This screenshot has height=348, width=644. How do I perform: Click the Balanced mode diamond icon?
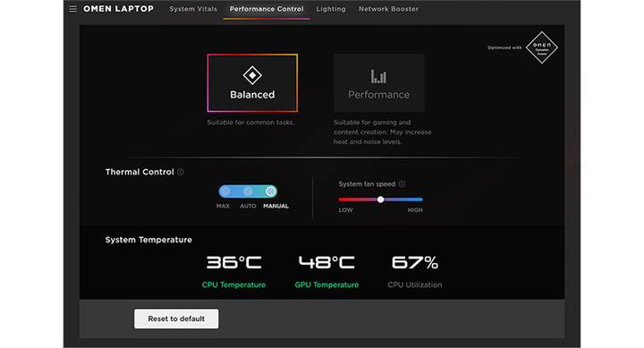point(252,75)
